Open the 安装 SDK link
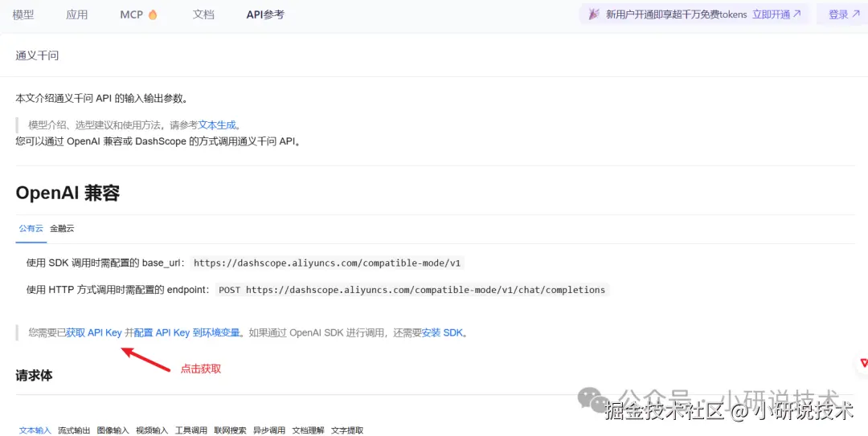The height and width of the screenshot is (436, 868). [x=442, y=332]
